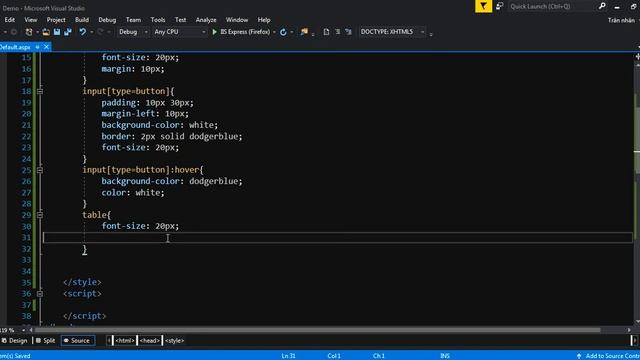
Task: Click the Save All icon
Action: [68, 32]
